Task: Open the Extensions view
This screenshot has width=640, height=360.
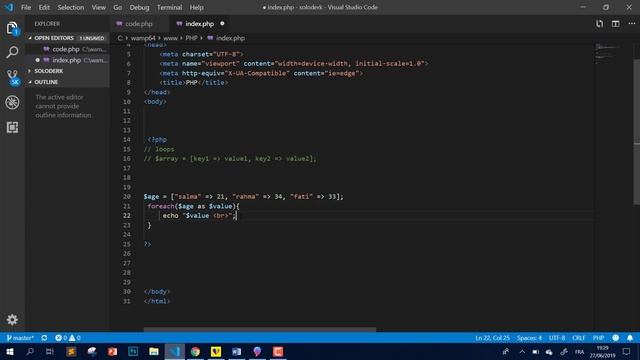Action: (12, 127)
